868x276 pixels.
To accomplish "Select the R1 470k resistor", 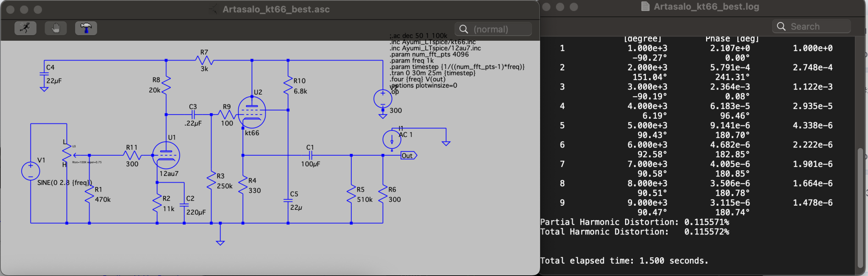I will [89, 194].
